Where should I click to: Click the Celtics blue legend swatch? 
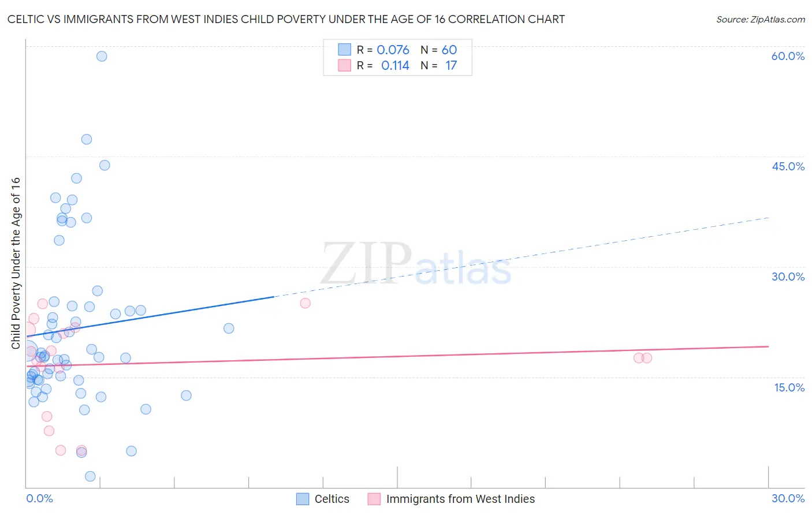point(303,499)
